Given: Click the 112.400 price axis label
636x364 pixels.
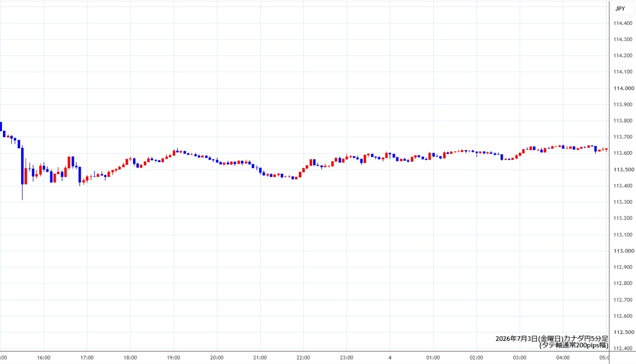Looking at the screenshot, I should [622, 348].
